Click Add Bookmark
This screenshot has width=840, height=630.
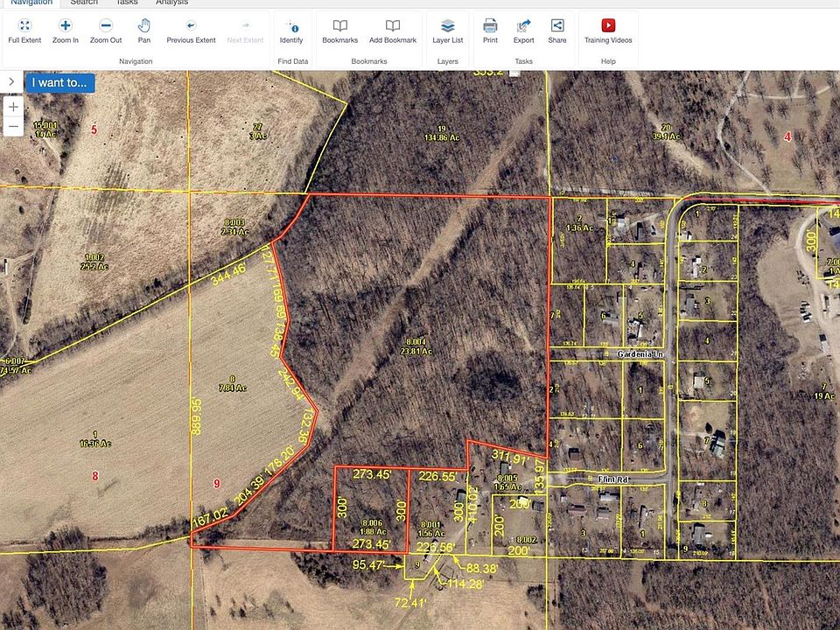(x=393, y=31)
